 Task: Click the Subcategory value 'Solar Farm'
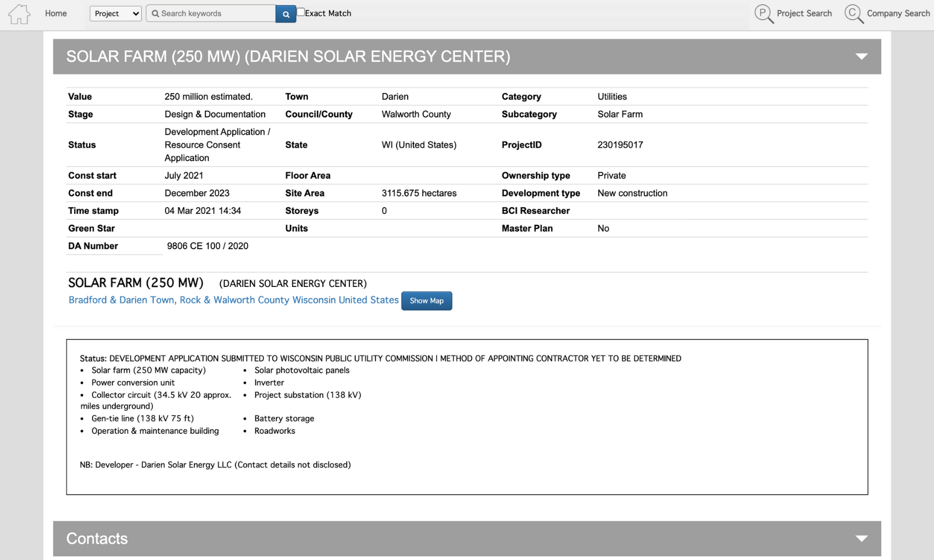[620, 114]
